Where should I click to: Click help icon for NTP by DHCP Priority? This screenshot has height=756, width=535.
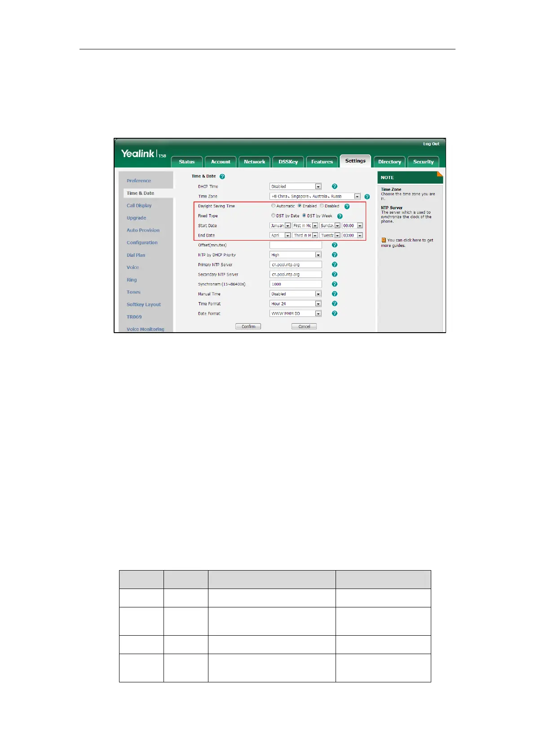click(x=334, y=255)
